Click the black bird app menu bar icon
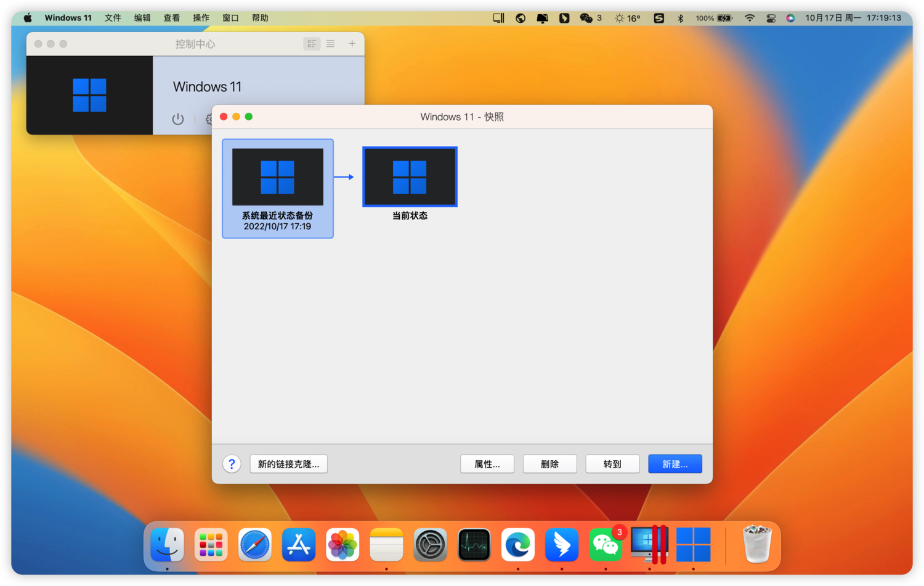 (564, 18)
